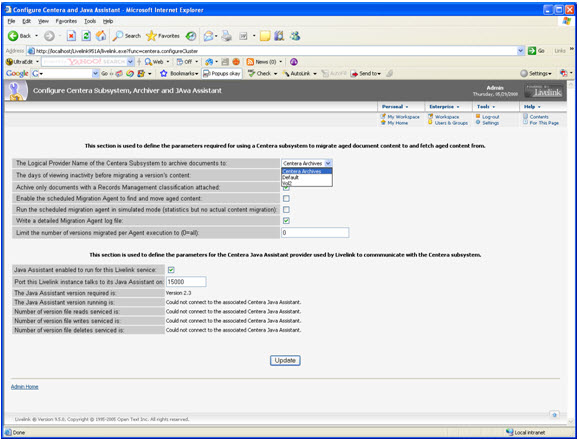The image size is (579, 440).
Task: Toggle the Popups okay button
Action: coord(222,73)
